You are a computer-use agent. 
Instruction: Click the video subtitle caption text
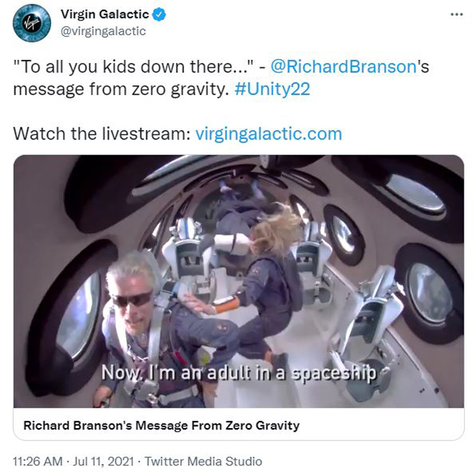tap(239, 372)
